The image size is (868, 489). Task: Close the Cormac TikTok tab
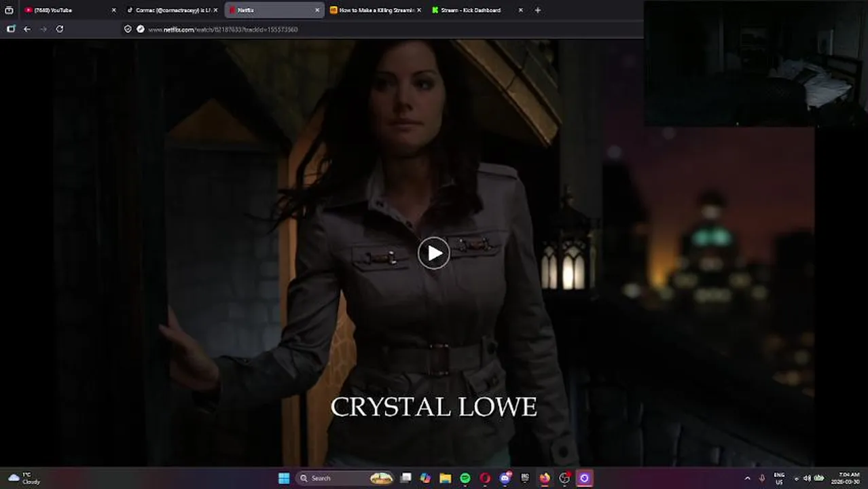(215, 10)
